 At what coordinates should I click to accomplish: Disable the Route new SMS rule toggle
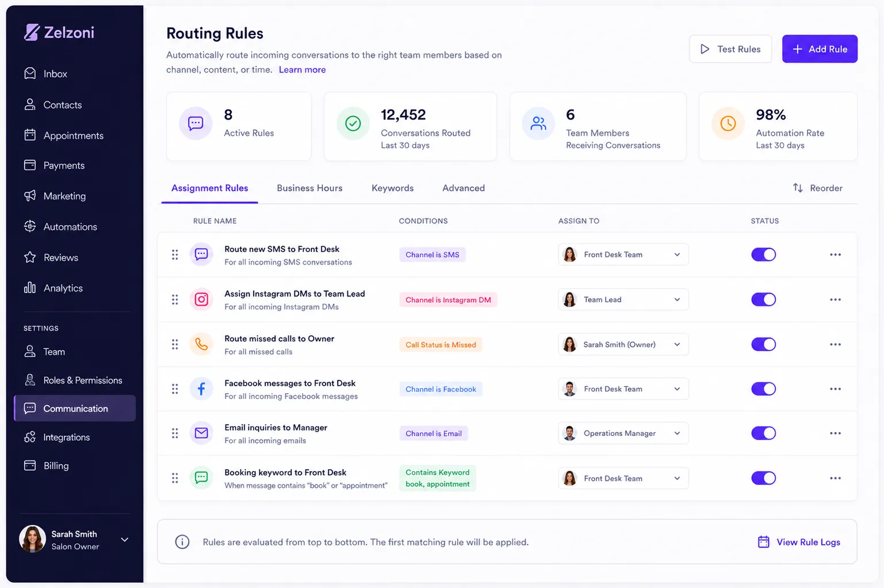(763, 255)
